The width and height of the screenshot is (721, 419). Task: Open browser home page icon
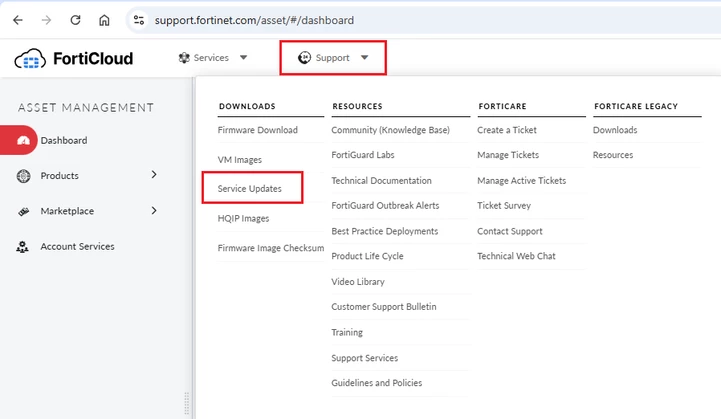pyautogui.click(x=104, y=20)
